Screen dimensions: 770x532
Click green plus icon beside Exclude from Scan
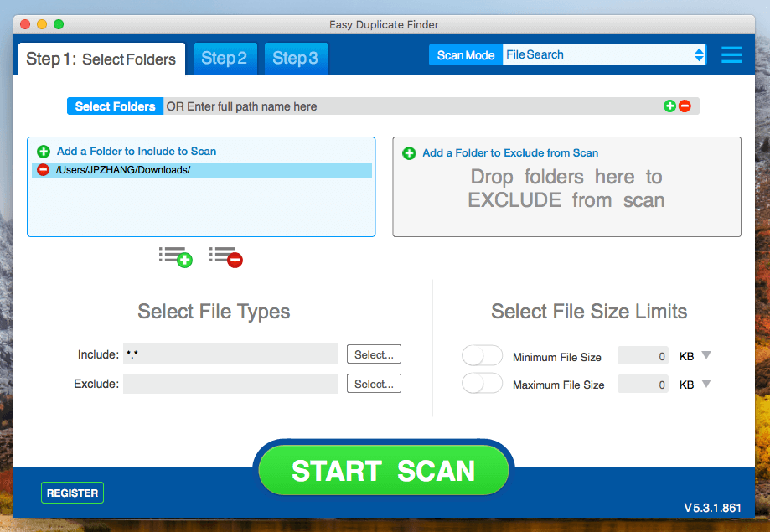409,153
